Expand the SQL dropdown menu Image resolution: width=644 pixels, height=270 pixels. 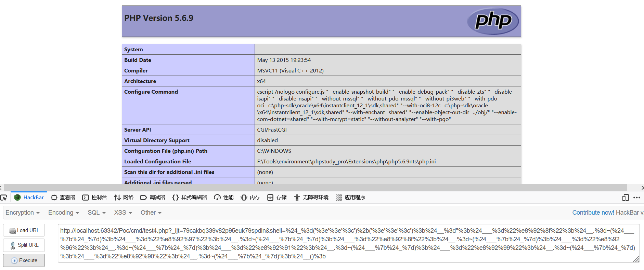point(96,213)
